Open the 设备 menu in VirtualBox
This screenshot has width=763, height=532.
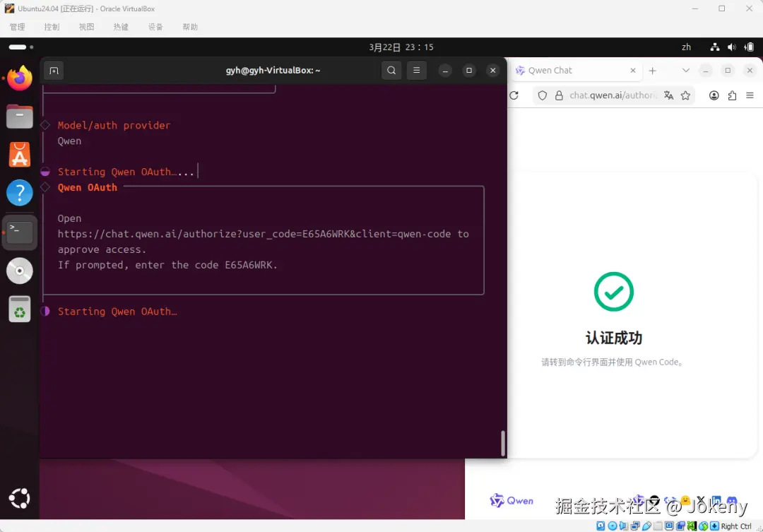click(x=155, y=27)
